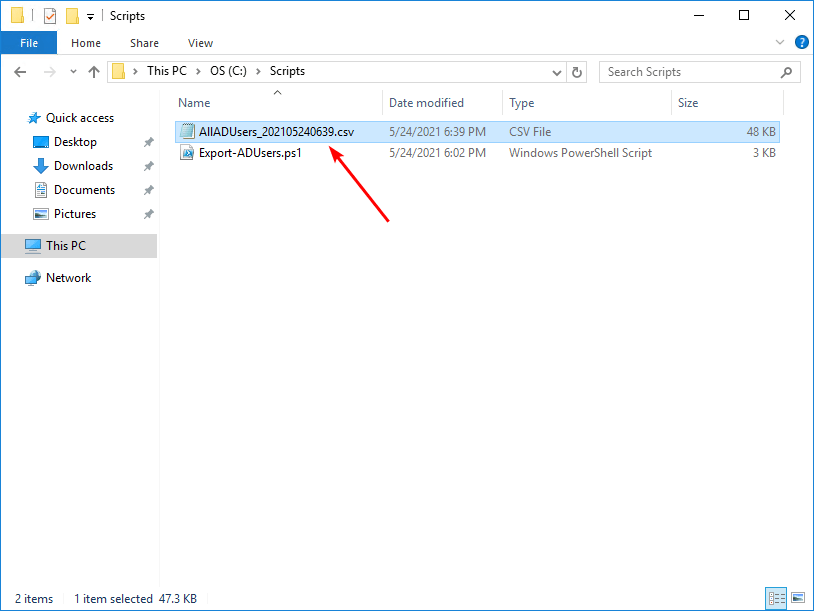This screenshot has height=611, width=814.
Task: Open the recent locations dropdown arrow
Action: [73, 72]
